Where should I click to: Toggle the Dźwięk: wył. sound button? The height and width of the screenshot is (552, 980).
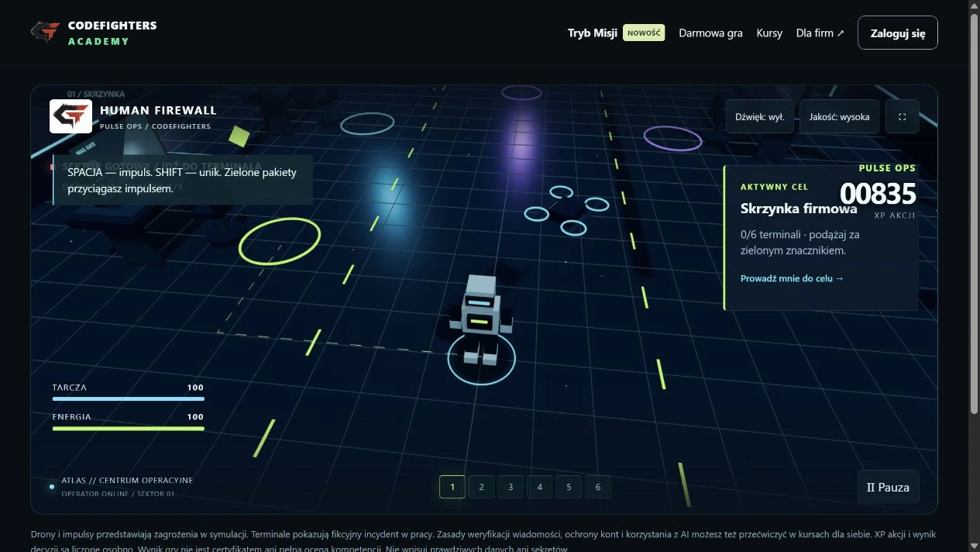pyautogui.click(x=759, y=116)
